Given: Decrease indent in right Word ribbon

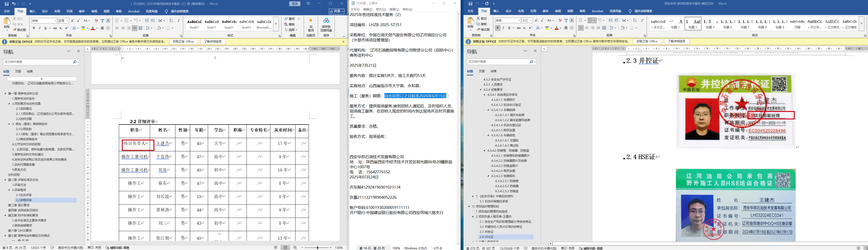Looking at the screenshot, I should [611, 21].
